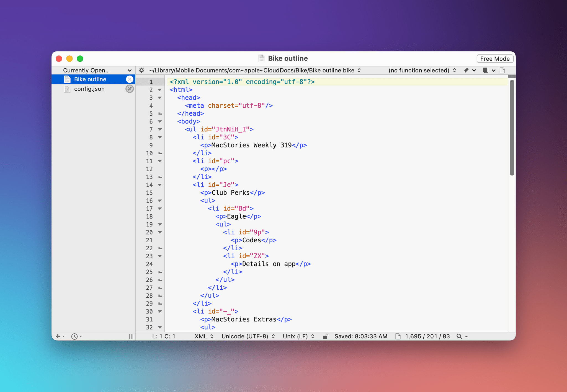Screen dimensions: 567x392
Task: Collapse the ul fold at line 16
Action: point(160,201)
